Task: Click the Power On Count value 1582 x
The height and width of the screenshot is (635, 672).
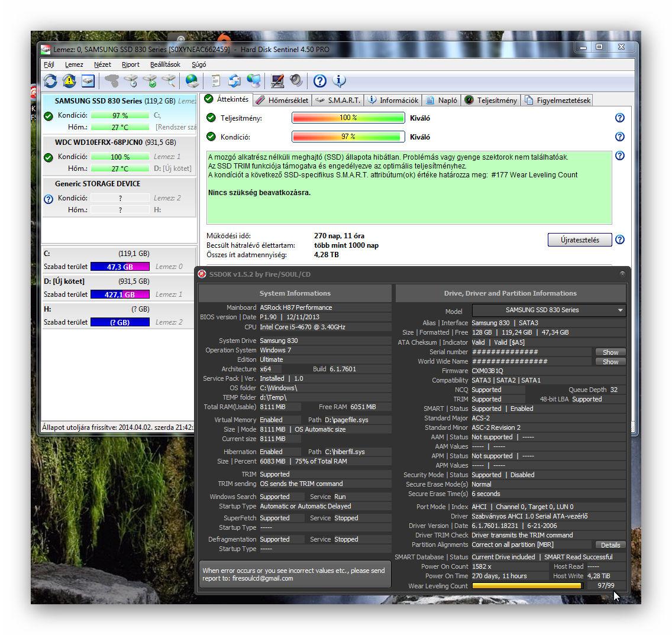Action: point(482,566)
